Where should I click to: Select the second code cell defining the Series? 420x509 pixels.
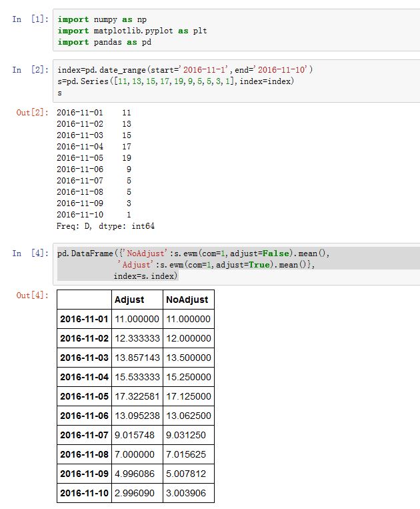click(233, 81)
